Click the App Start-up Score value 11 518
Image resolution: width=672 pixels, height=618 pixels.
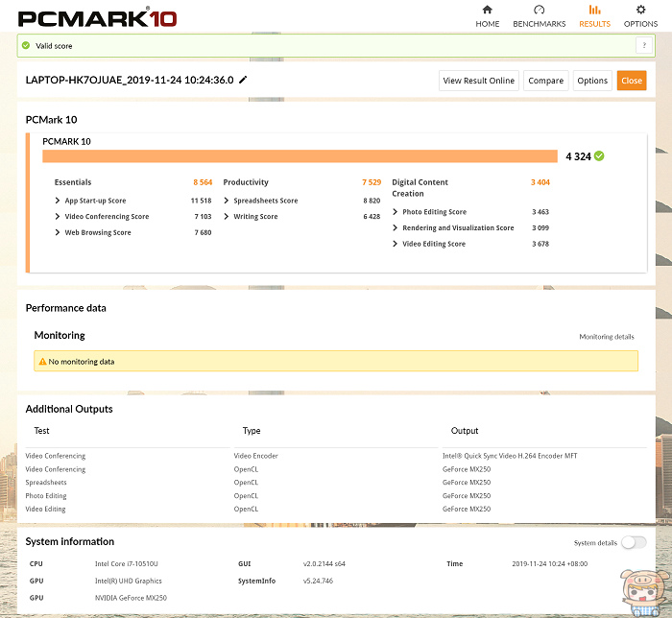[201, 201]
